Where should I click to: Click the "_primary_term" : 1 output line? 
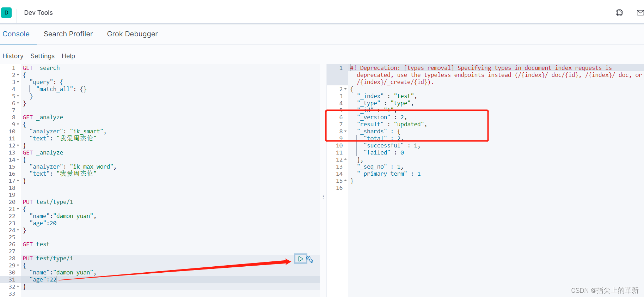pyautogui.click(x=389, y=174)
